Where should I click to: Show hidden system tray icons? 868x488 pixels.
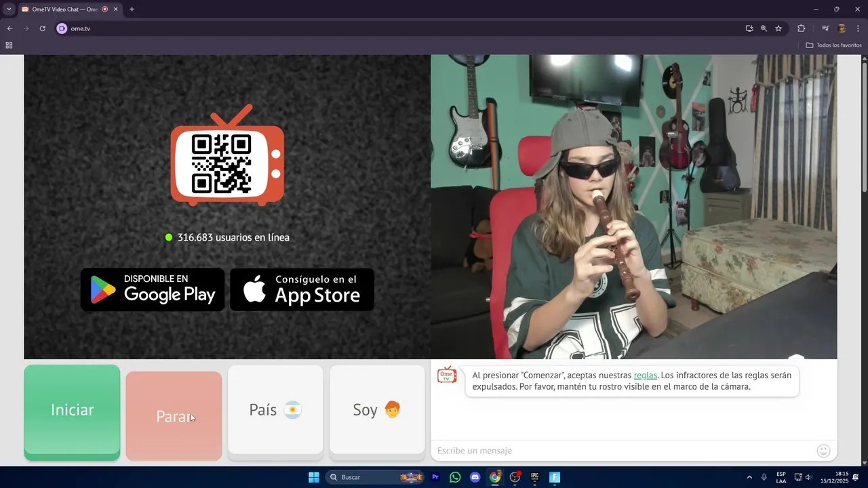(749, 477)
